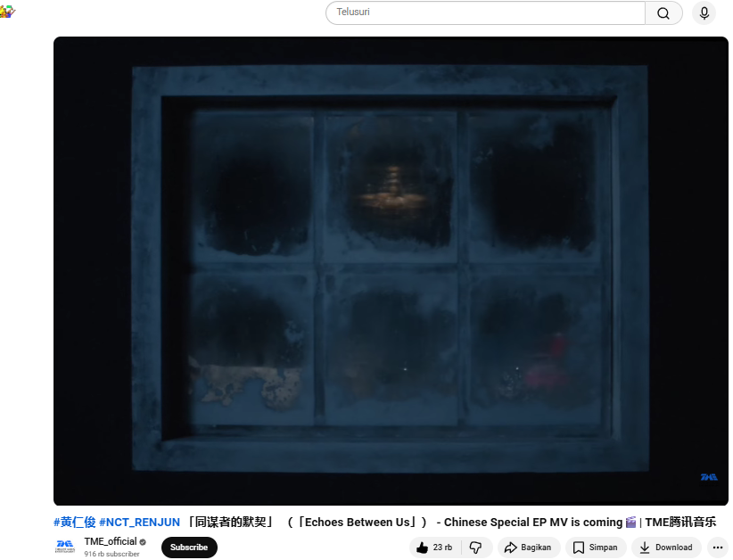This screenshot has height=560, width=733.
Task: Open the #NCT_RENJUN hashtag link
Action: click(139, 523)
